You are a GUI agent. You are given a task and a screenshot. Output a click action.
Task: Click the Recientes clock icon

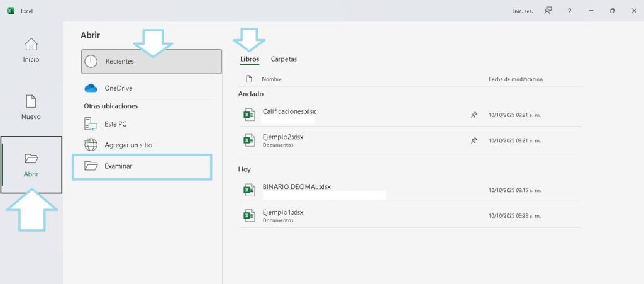click(91, 62)
